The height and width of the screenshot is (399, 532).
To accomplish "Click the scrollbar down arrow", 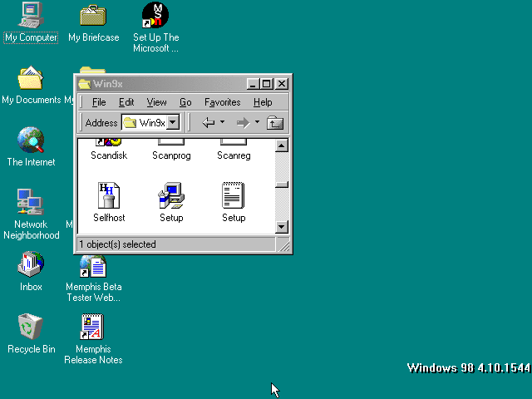I will click(282, 227).
